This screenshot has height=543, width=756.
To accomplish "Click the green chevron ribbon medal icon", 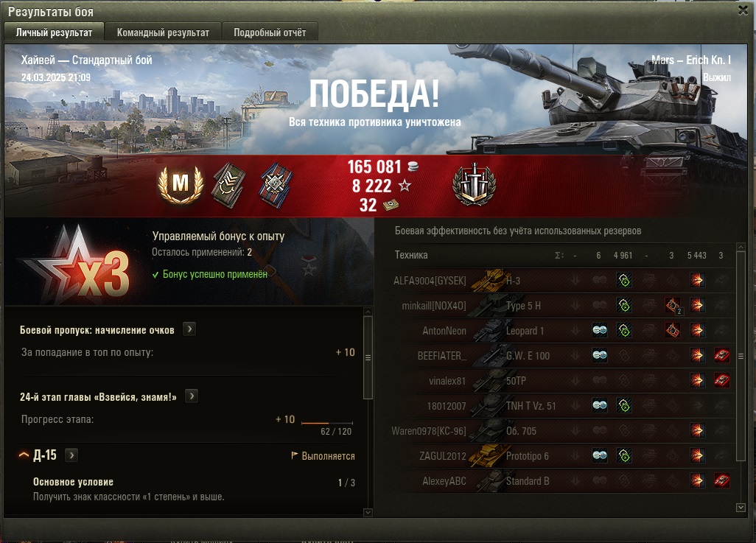I will tap(229, 185).
